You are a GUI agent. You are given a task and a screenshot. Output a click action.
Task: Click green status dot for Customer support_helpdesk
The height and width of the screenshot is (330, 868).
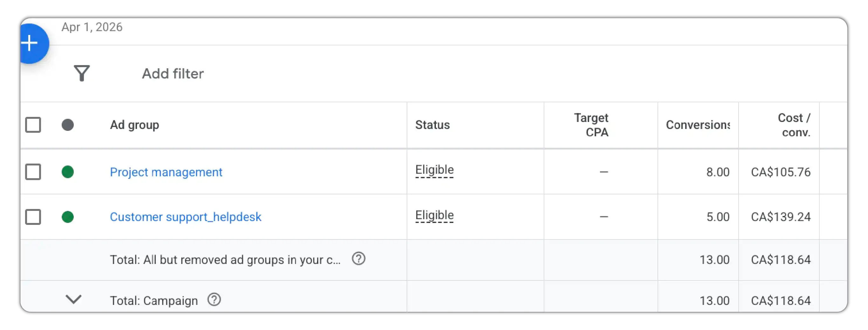68,217
